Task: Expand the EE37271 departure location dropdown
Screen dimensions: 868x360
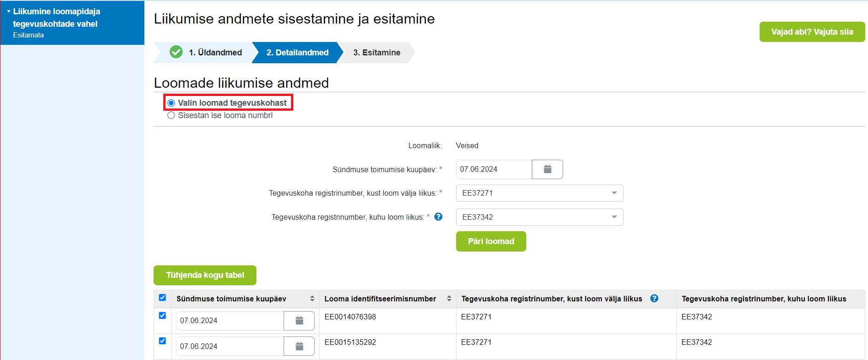Action: tap(613, 193)
